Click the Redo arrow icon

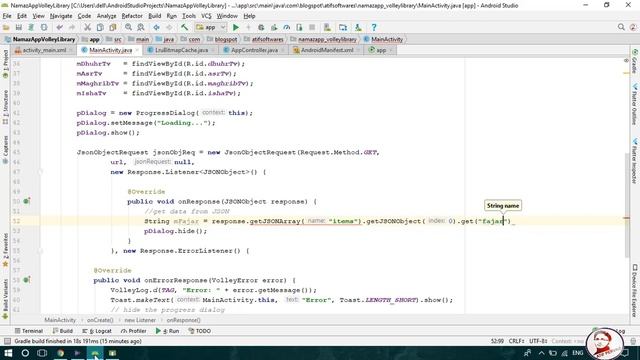72,27
